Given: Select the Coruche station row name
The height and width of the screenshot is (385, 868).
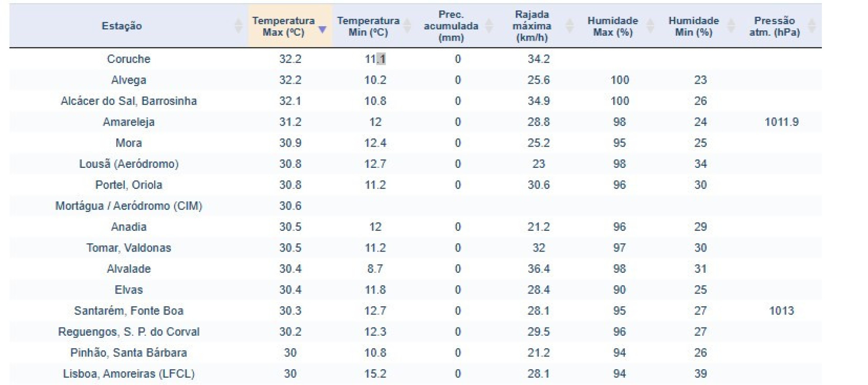Looking at the screenshot, I should click(x=128, y=59).
